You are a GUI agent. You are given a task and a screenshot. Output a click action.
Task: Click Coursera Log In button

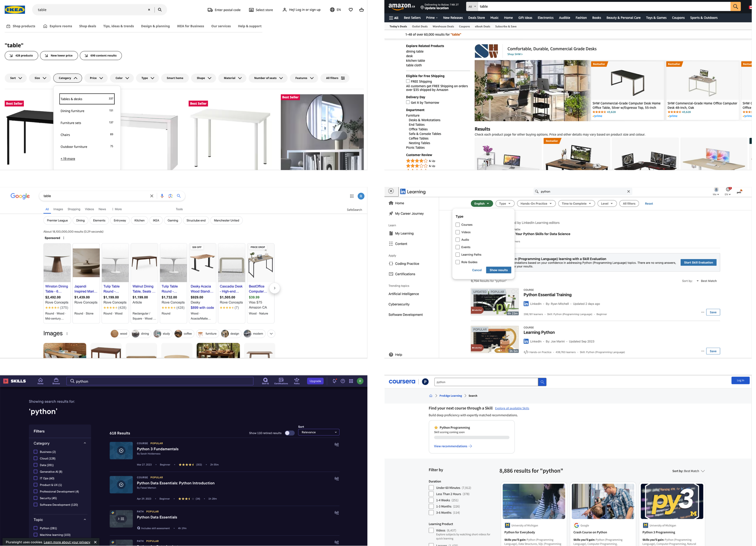coord(740,380)
